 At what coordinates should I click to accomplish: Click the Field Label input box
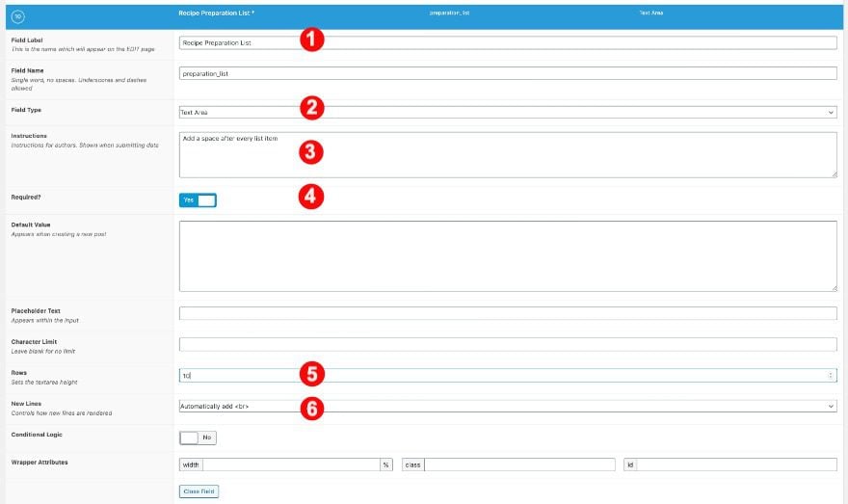[x=508, y=42]
